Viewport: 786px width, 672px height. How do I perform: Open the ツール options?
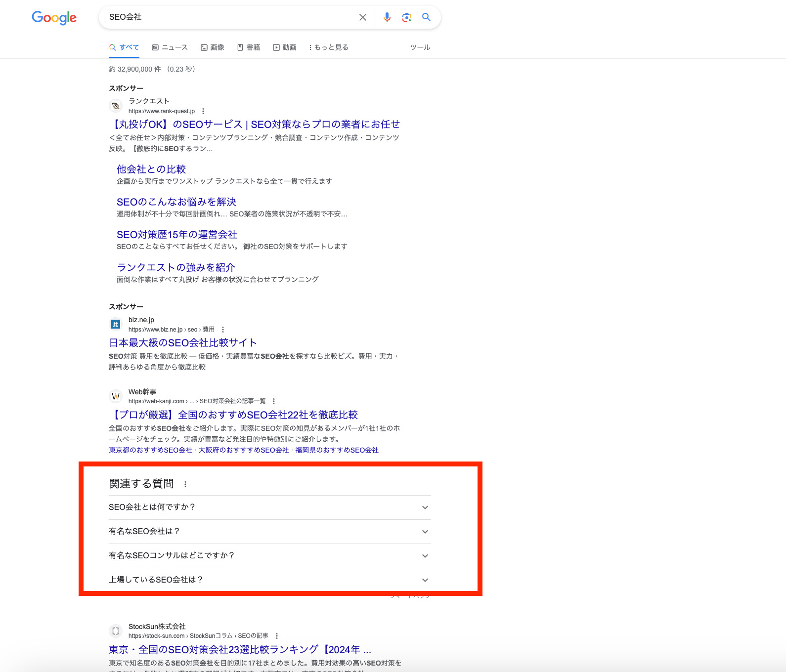coord(420,47)
